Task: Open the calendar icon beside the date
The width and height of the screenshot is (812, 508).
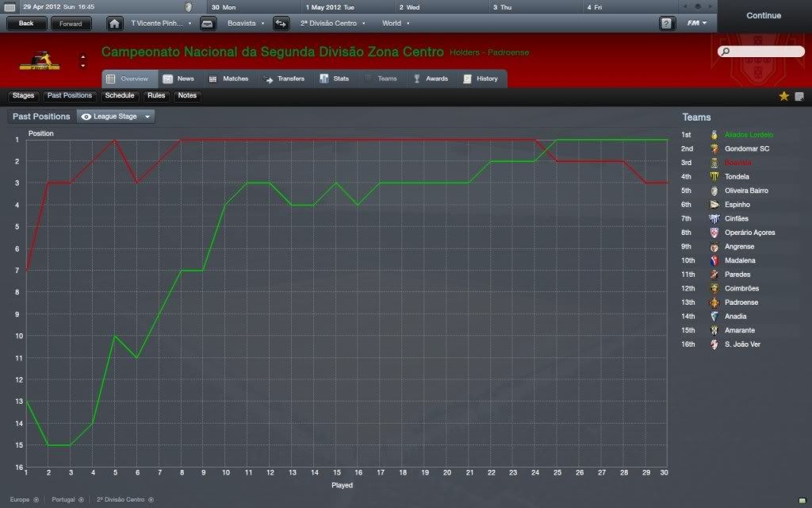Action: (10, 6)
